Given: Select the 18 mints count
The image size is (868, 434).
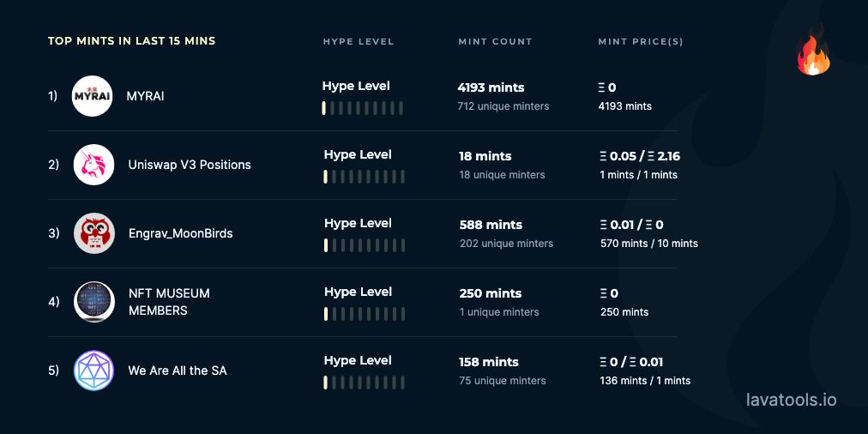Looking at the screenshot, I should point(485,156).
